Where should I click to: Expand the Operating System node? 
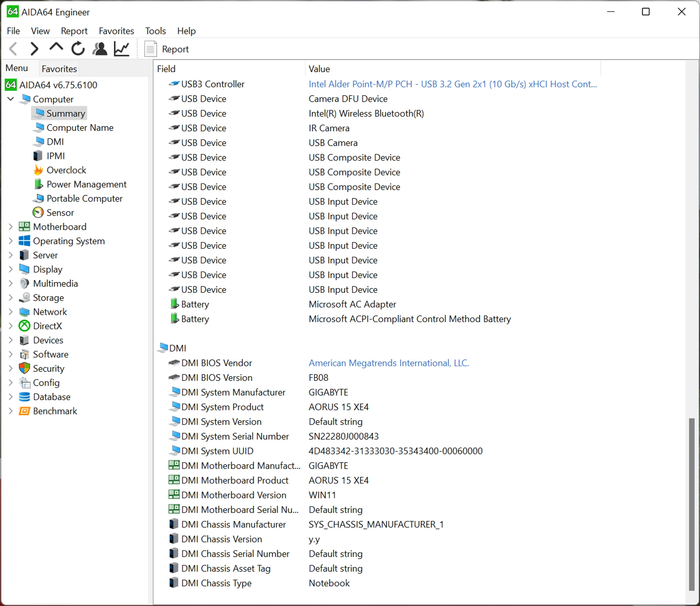tap(11, 241)
